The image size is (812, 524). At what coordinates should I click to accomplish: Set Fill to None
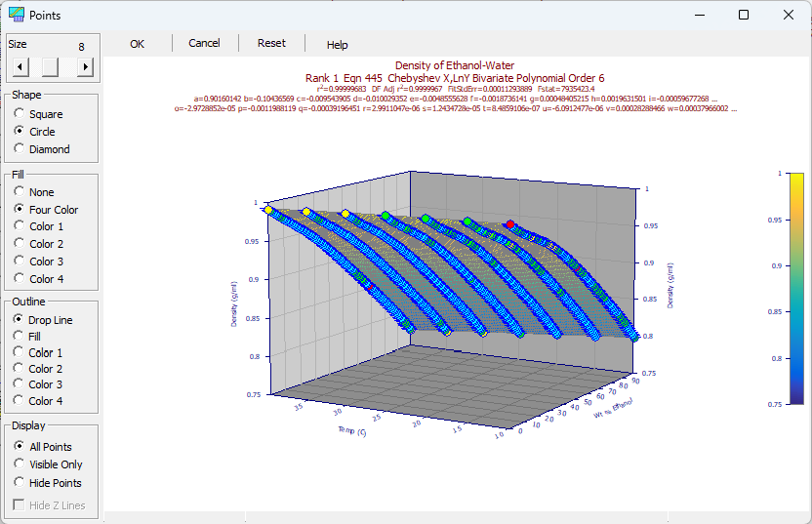(34, 192)
